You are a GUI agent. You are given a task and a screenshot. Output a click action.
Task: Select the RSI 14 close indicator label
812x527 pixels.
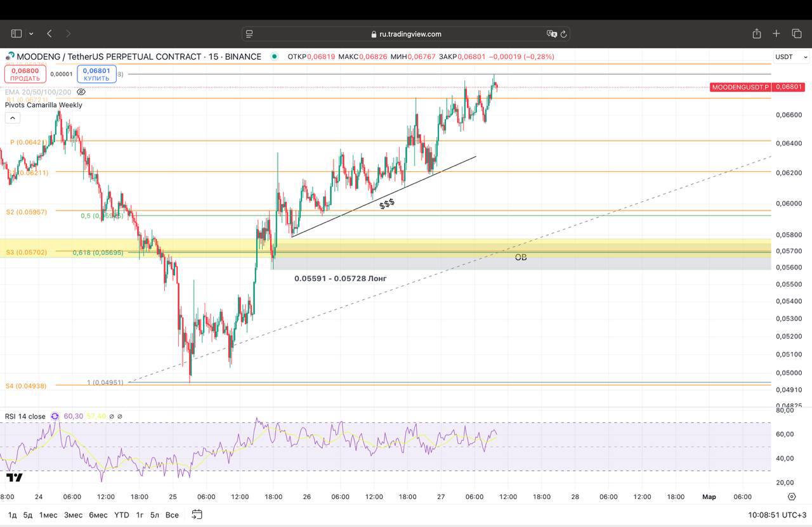(25, 417)
